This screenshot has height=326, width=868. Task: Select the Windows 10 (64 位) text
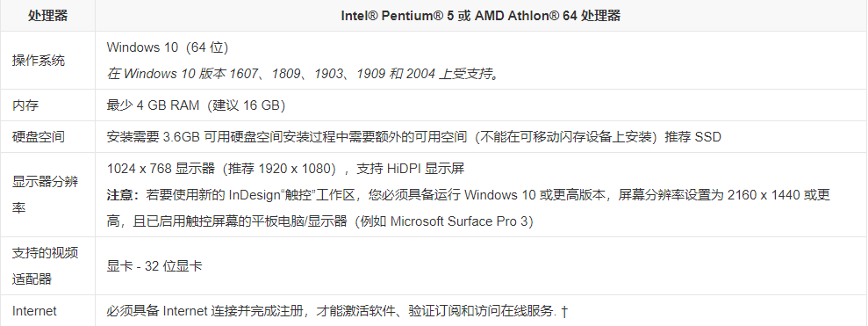[167, 47]
